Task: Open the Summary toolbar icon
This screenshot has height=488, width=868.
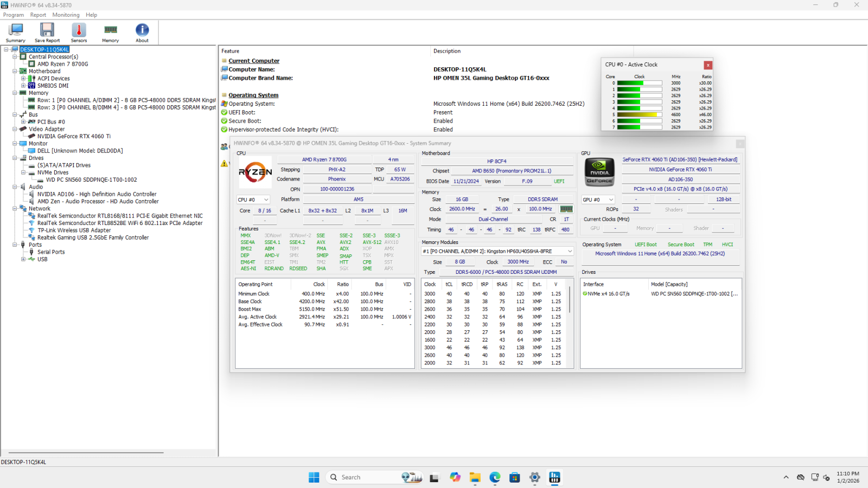Action: tap(16, 33)
